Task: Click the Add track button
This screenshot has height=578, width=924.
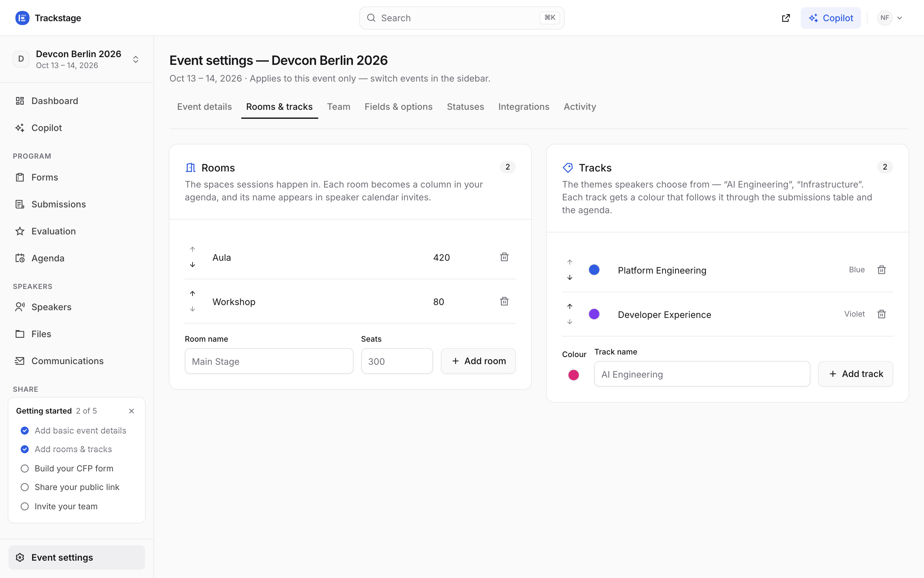Action: click(855, 374)
